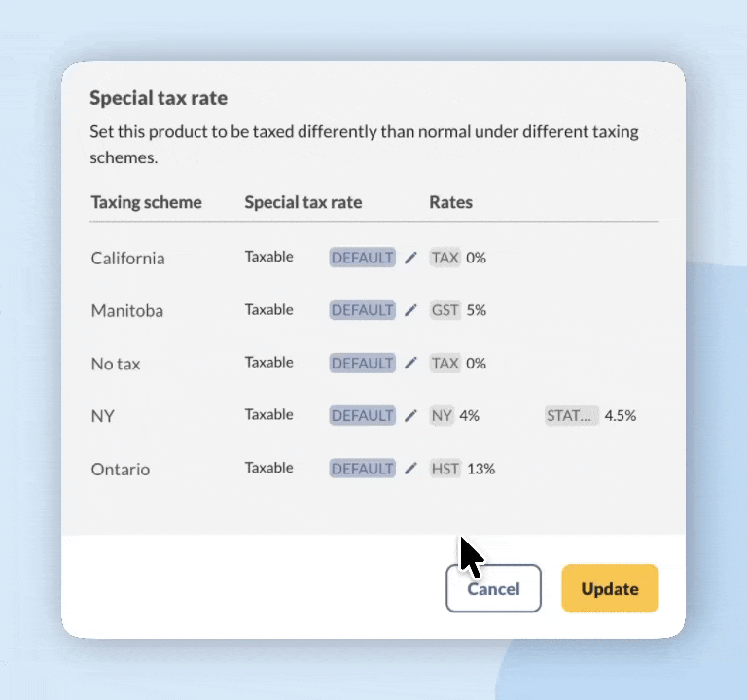747x700 pixels.
Task: Select the Ontario taxing scheme row
Action: (x=121, y=469)
